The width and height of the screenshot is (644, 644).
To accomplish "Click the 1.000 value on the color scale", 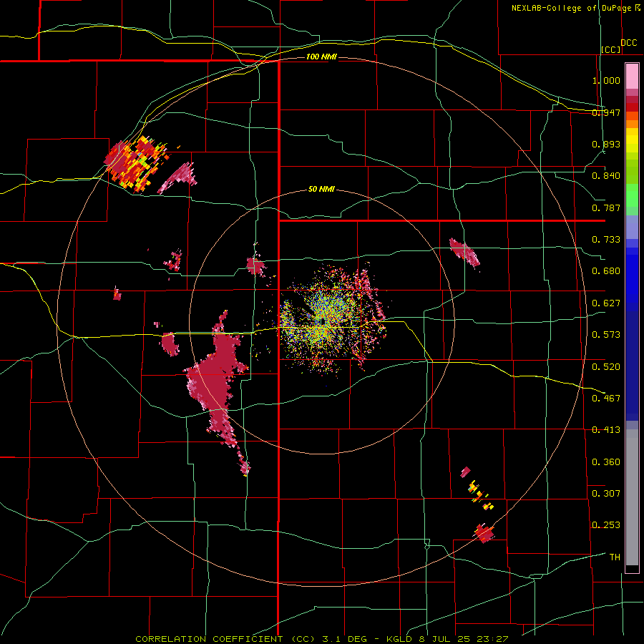I will click(606, 80).
